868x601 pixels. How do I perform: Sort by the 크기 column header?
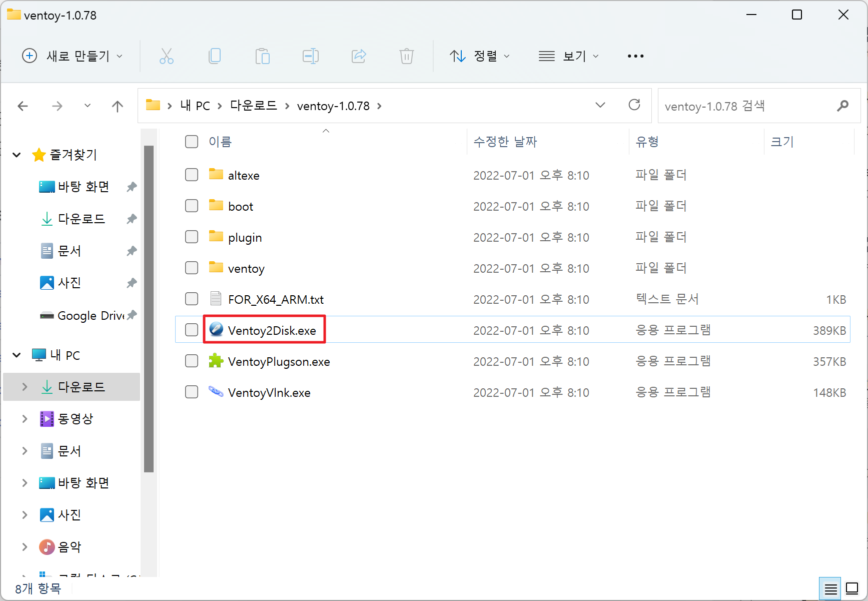click(x=782, y=142)
